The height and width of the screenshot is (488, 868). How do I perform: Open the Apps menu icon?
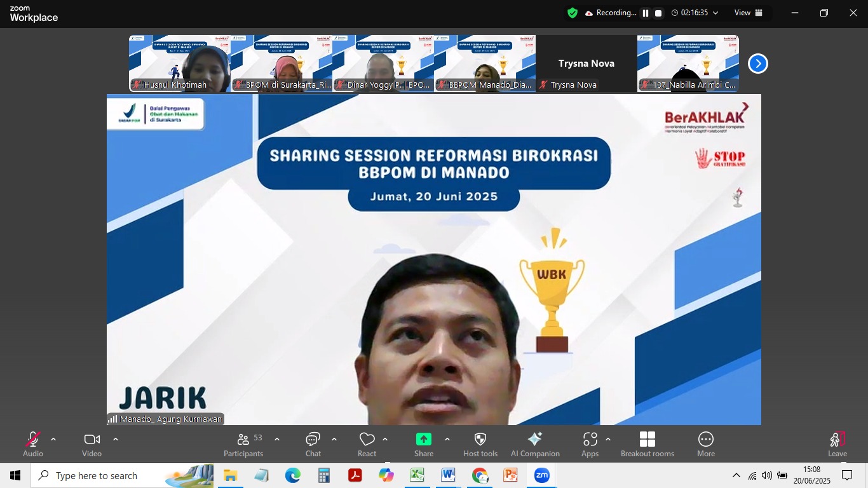(x=590, y=440)
